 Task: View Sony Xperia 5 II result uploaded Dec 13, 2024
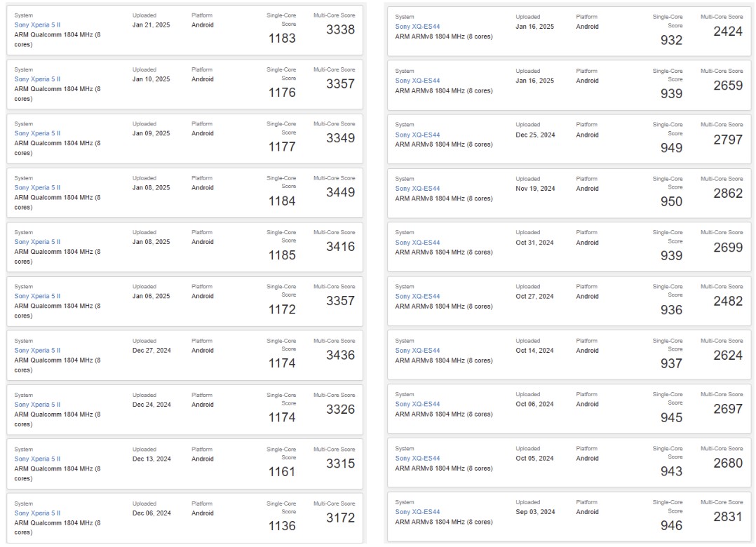(x=37, y=459)
